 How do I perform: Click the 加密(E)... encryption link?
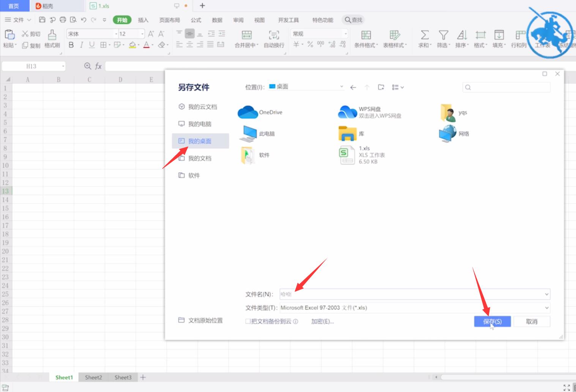coord(322,321)
